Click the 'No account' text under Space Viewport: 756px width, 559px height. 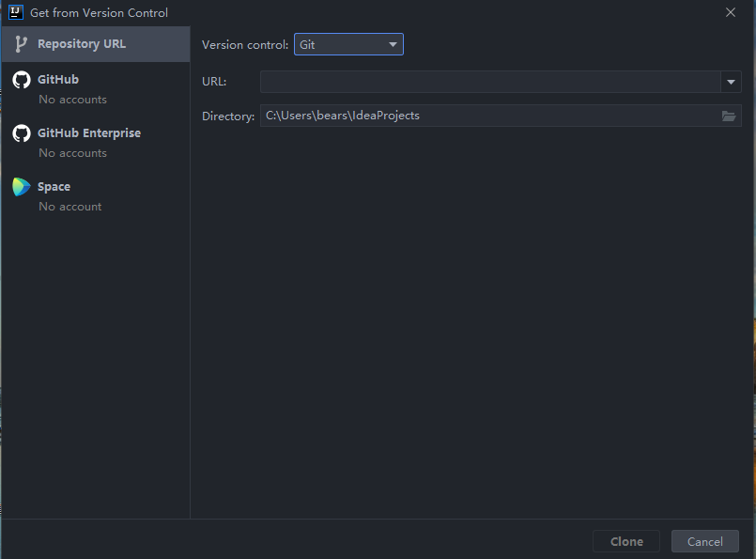coord(70,207)
